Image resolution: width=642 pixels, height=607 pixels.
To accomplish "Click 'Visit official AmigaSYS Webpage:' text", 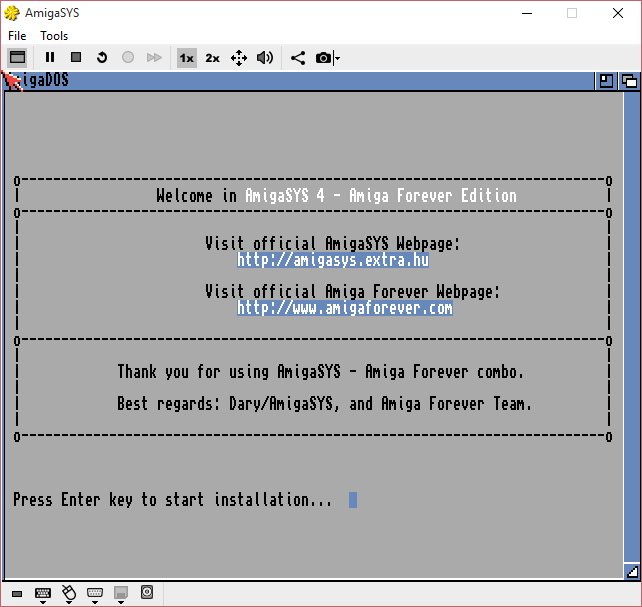I will (x=332, y=244).
